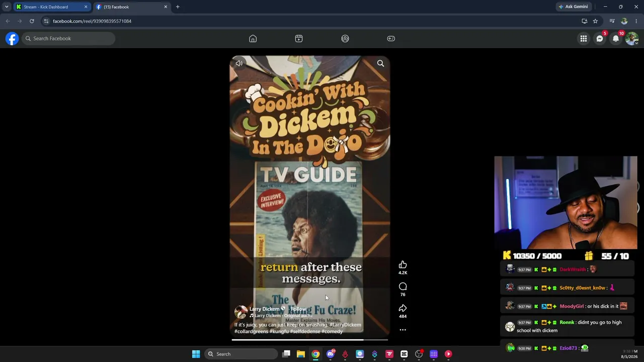Open the Chrome three-dot menu
This screenshot has width=644, height=362.
coord(636,21)
